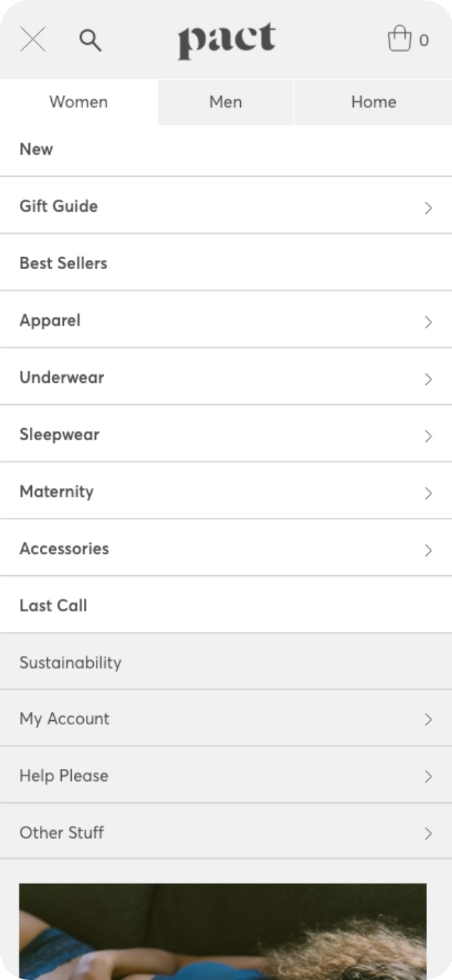
Task: Open the Last Call sale link
Action: (53, 606)
